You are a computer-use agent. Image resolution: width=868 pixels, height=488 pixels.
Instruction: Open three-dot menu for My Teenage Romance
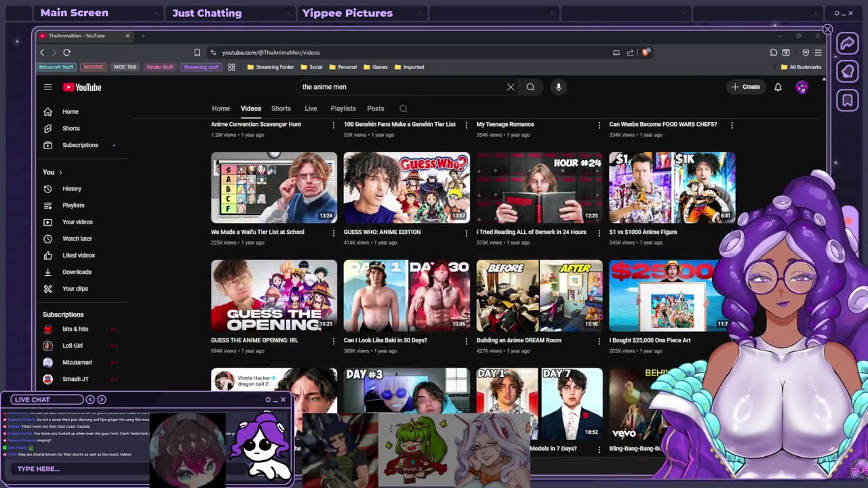[x=599, y=125]
